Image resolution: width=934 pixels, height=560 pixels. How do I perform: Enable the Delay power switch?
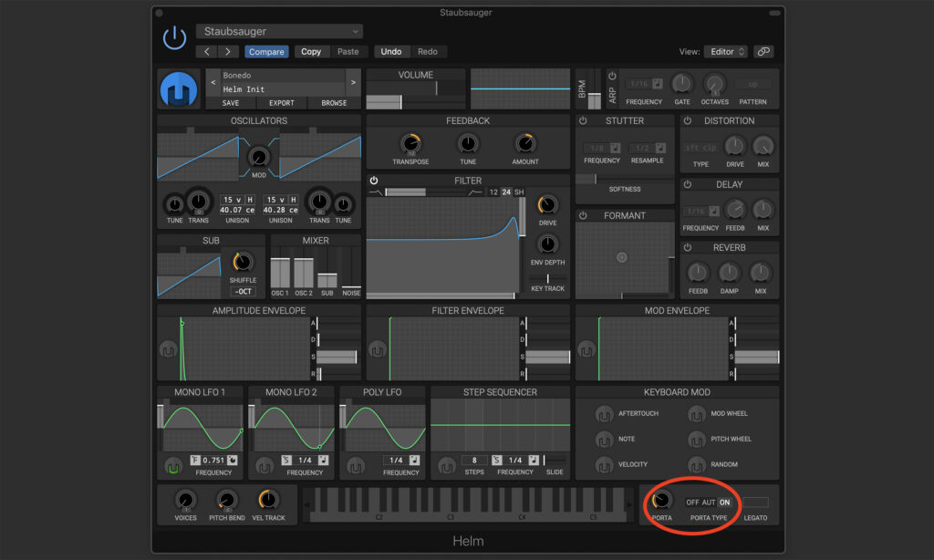[x=688, y=184]
